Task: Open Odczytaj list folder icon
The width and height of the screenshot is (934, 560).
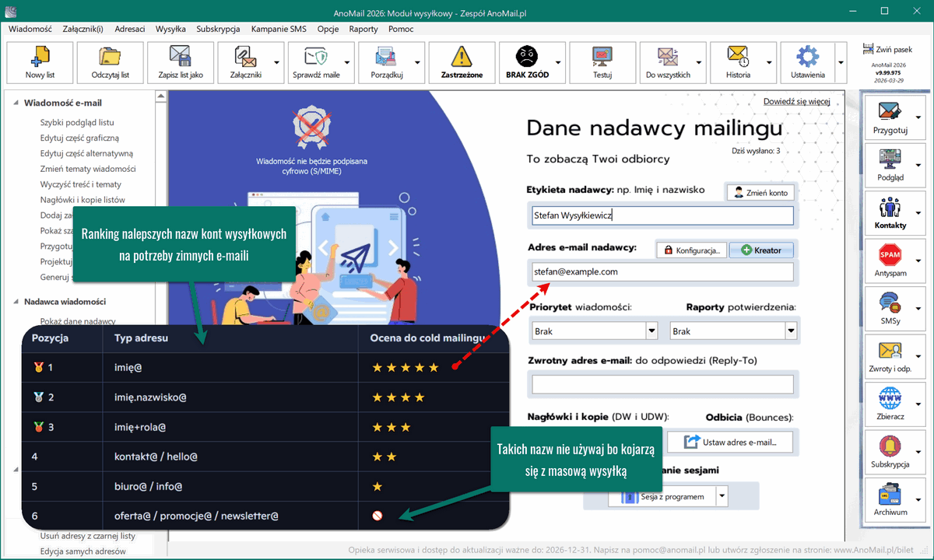Action: pos(110,57)
